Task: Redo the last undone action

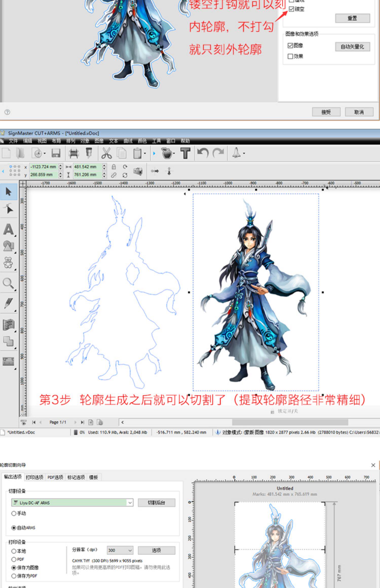Action: 218,153
